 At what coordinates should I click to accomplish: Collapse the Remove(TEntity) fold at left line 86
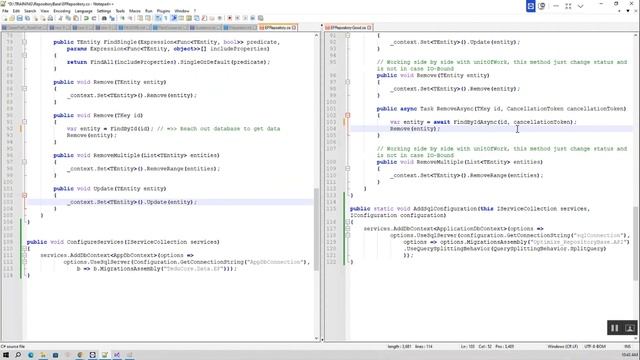point(24,89)
